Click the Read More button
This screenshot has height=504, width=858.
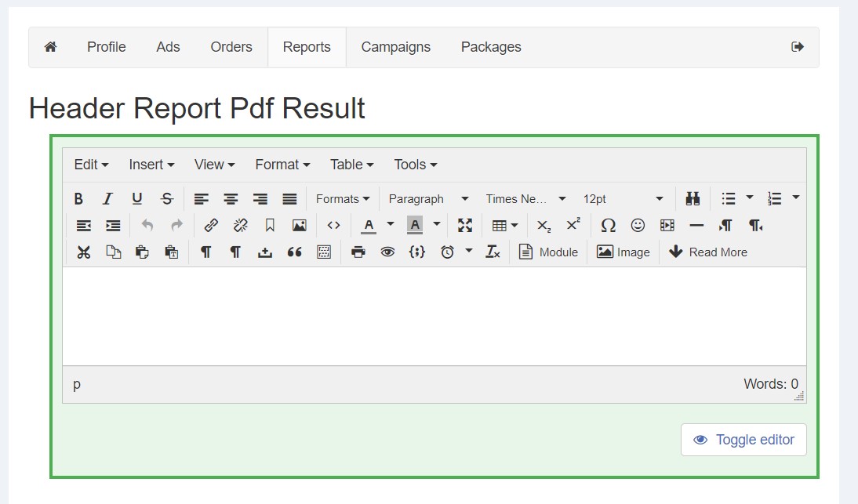pyautogui.click(x=707, y=252)
